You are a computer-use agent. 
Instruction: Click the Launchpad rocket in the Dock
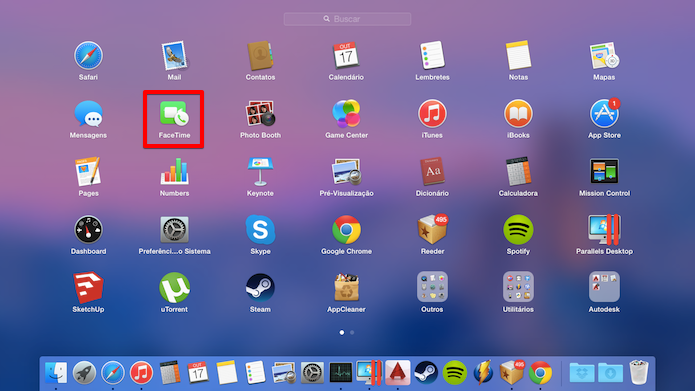(84, 372)
